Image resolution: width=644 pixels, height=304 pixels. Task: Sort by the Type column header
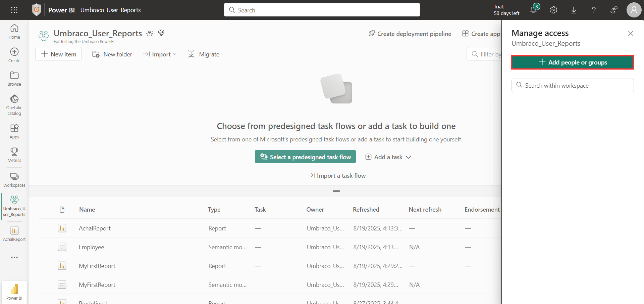click(214, 210)
